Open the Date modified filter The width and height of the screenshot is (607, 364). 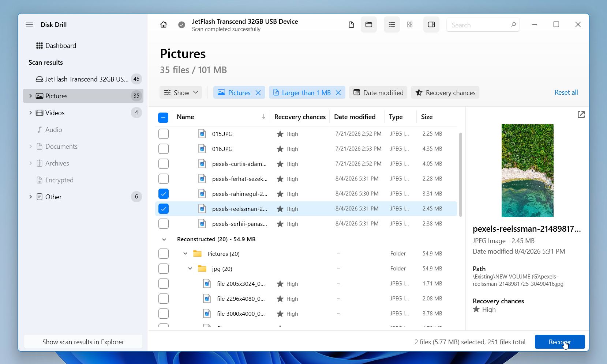pyautogui.click(x=378, y=92)
